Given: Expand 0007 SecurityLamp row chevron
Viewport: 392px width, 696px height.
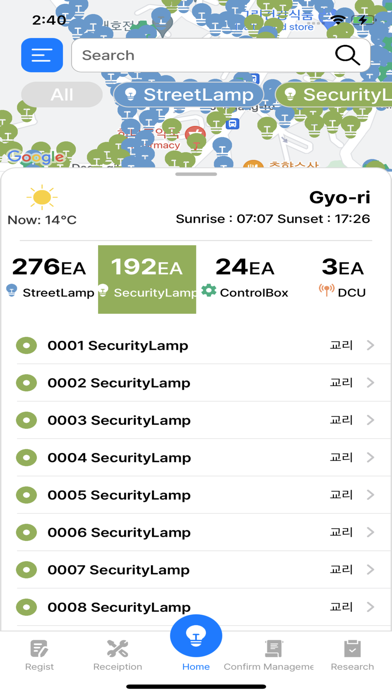Looking at the screenshot, I should (x=371, y=569).
